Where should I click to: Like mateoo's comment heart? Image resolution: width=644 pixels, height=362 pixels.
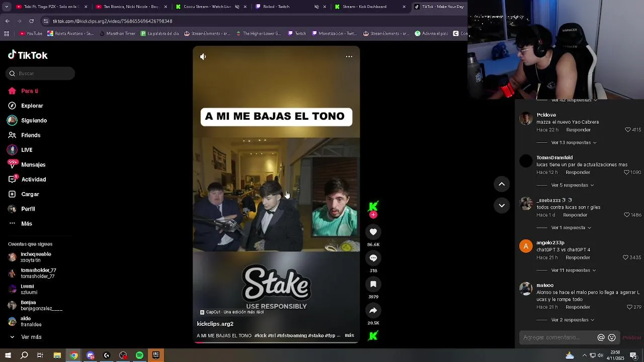tap(629, 307)
